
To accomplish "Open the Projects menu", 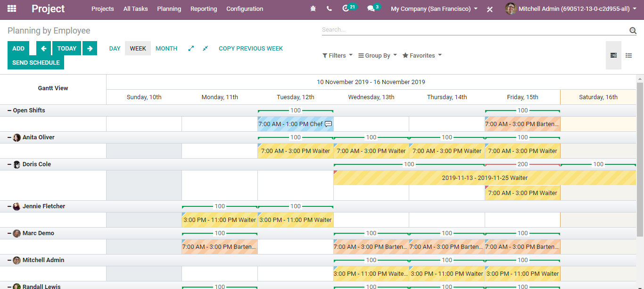I will tap(103, 8).
